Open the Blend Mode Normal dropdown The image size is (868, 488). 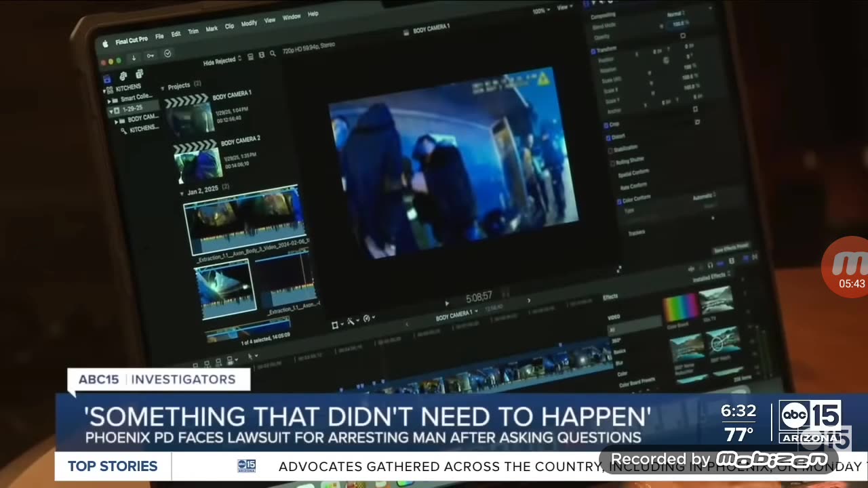click(x=677, y=14)
